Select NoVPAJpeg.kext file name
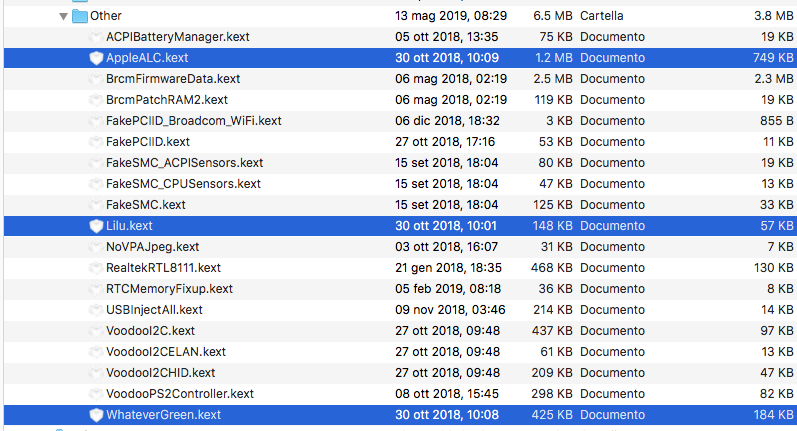 point(152,247)
